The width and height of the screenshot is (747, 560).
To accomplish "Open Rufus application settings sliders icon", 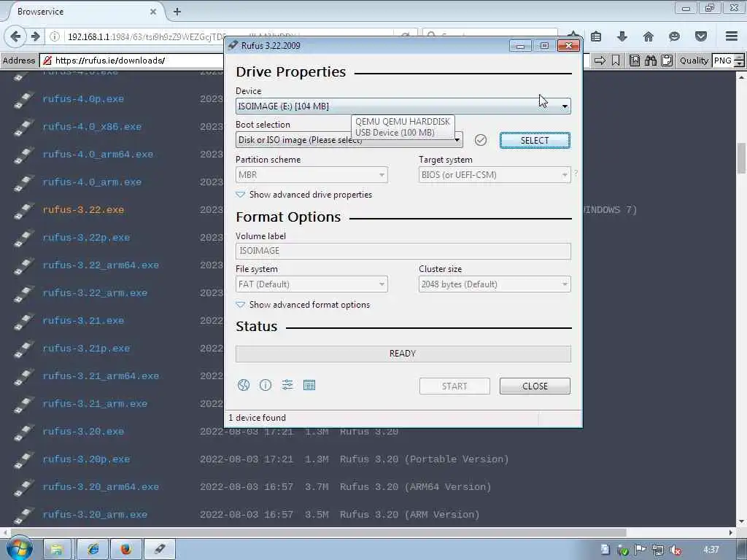I will click(x=287, y=385).
